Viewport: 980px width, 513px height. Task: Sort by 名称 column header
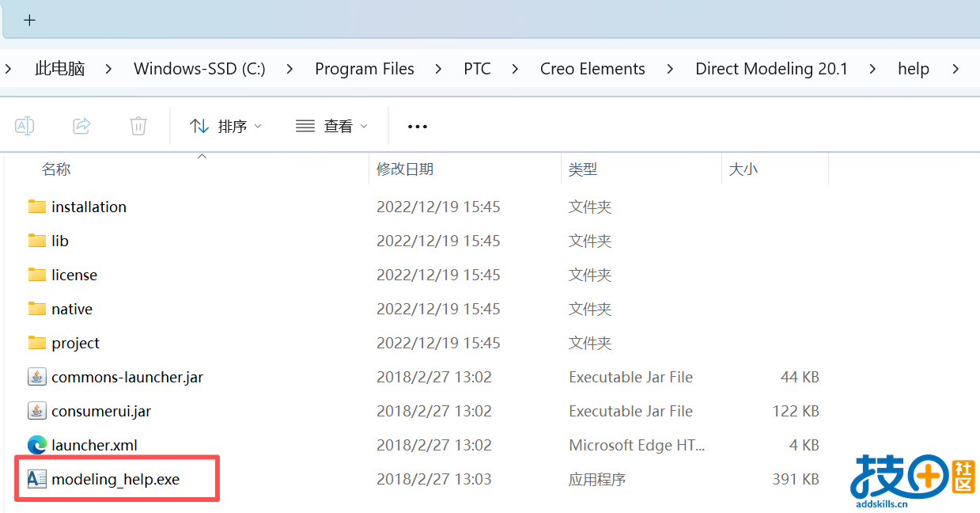tap(56, 169)
